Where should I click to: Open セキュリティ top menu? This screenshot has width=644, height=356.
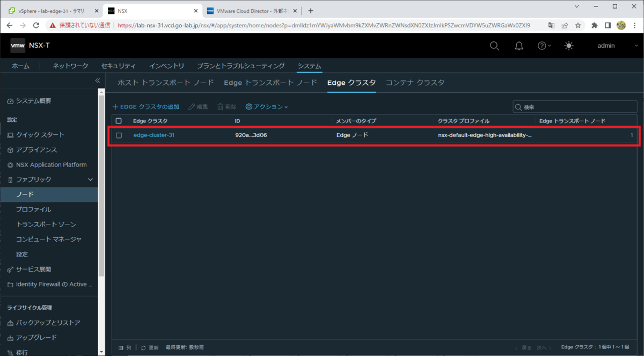point(119,66)
